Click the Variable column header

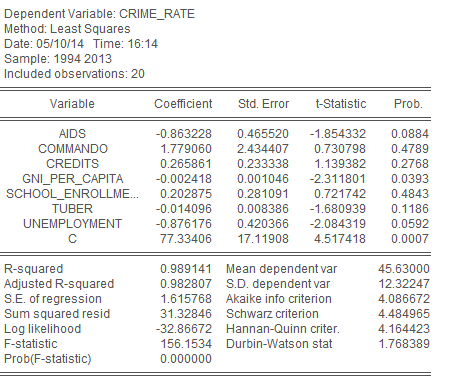click(72, 104)
